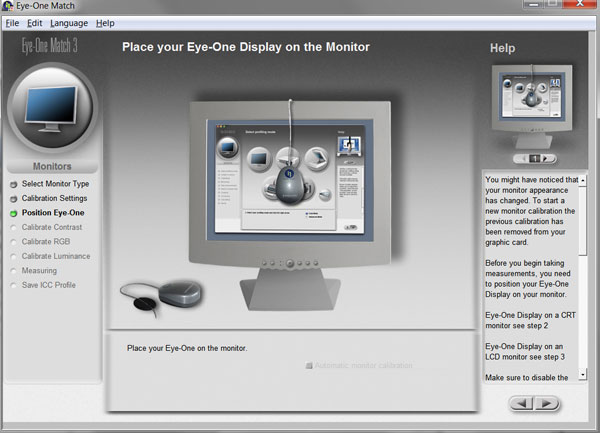Go back with the previous step arrow
The image size is (600, 433).
(522, 403)
